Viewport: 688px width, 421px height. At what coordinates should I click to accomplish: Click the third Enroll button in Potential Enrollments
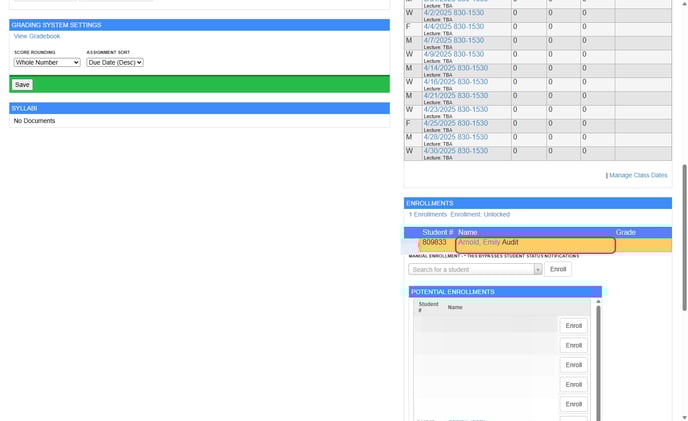click(573, 365)
